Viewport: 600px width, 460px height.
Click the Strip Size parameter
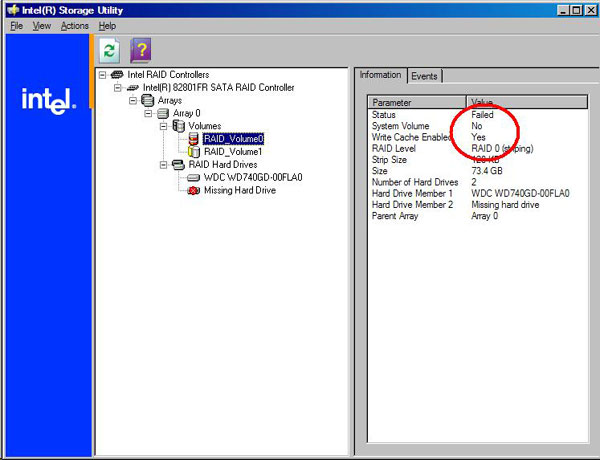(389, 160)
